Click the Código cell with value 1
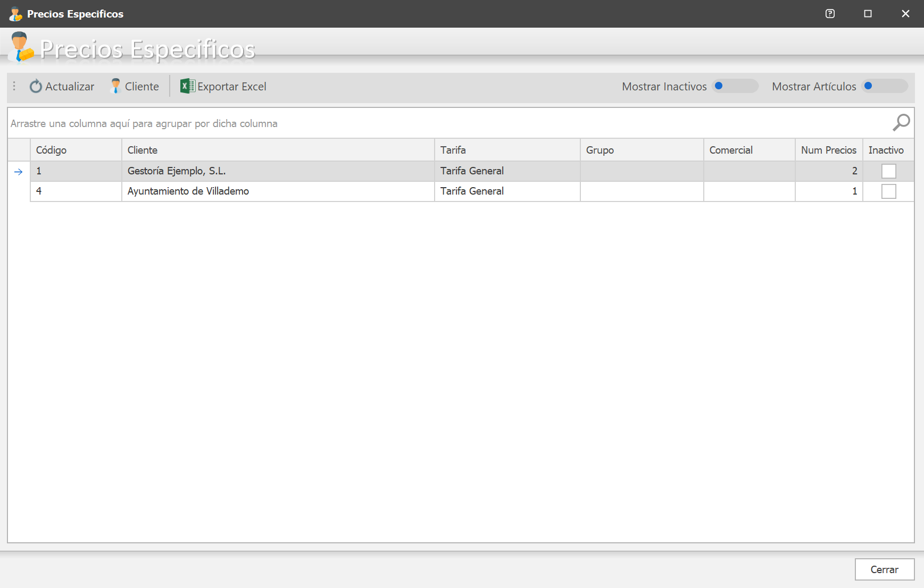The height and width of the screenshot is (588, 924). click(x=76, y=171)
